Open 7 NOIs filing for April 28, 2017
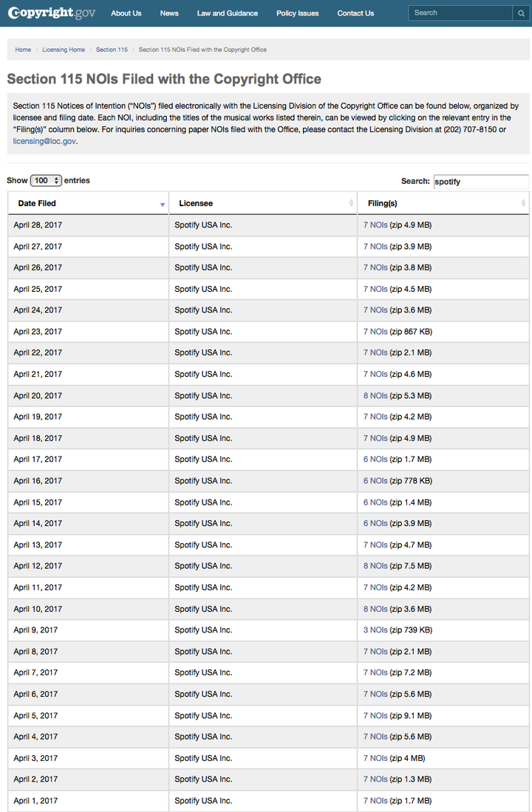This screenshot has height=812, width=532. [x=375, y=225]
